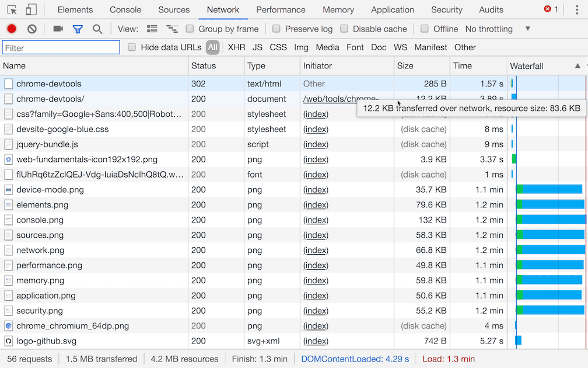This screenshot has width=588, height=368.
Task: Open the DevTools three-dot menu
Action: (577, 9)
